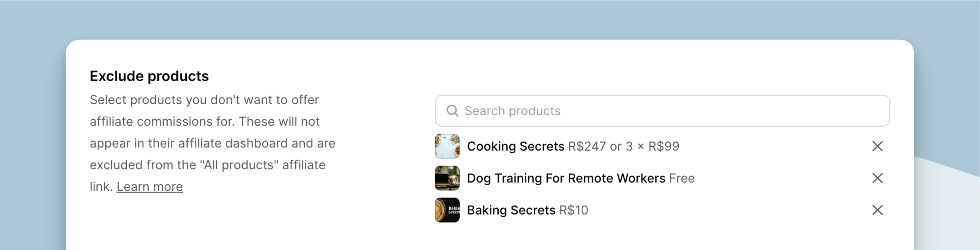Open the Learn more link
The height and width of the screenshot is (250, 980).
click(x=150, y=187)
